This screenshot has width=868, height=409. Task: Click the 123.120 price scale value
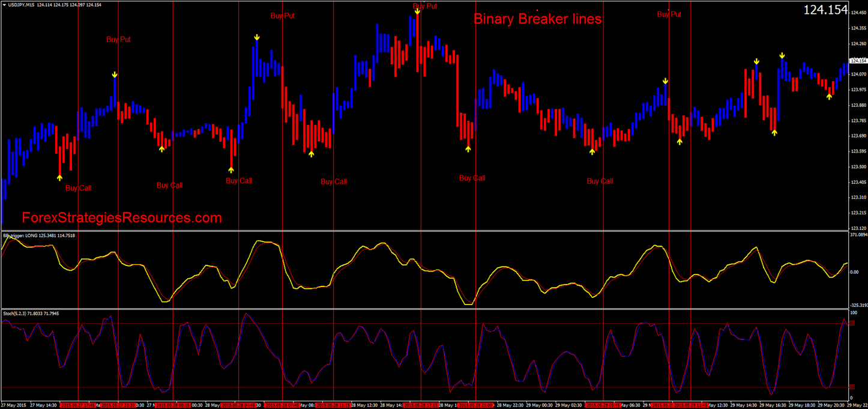click(858, 228)
